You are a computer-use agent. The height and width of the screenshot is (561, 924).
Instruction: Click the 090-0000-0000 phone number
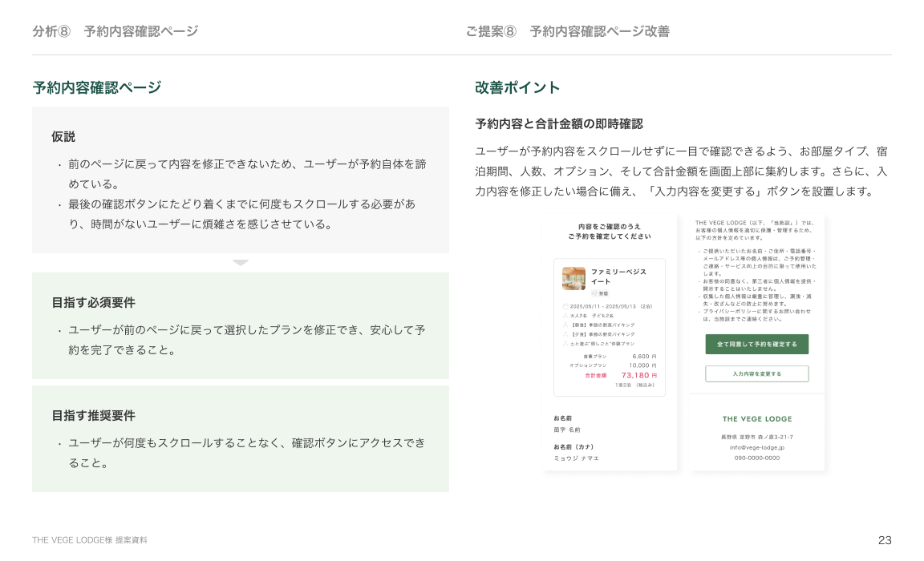tap(757, 458)
